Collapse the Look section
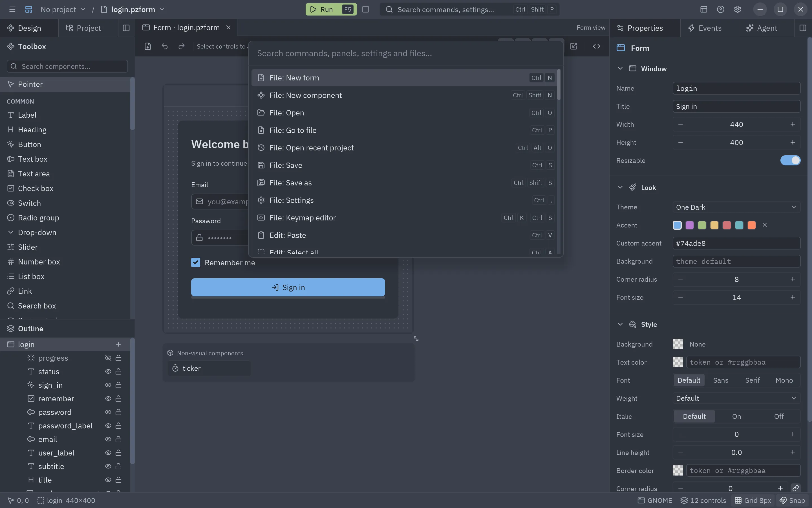This screenshot has height=508, width=812. coord(620,187)
